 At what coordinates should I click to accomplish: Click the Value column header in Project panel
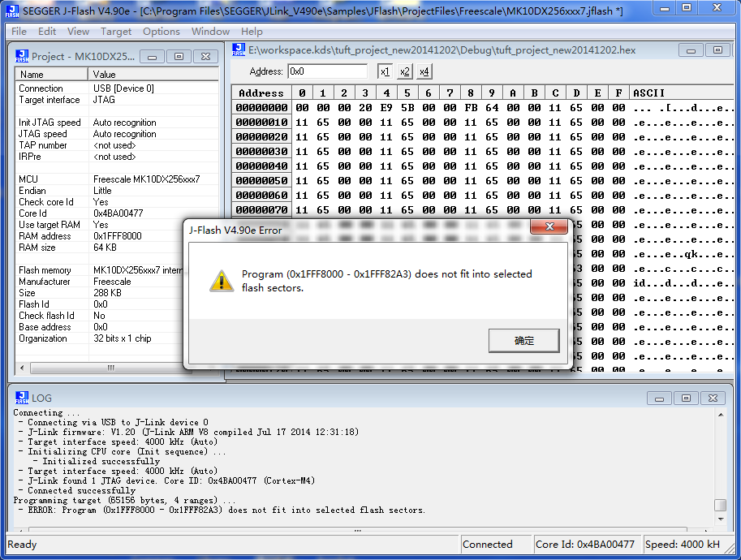click(153, 74)
